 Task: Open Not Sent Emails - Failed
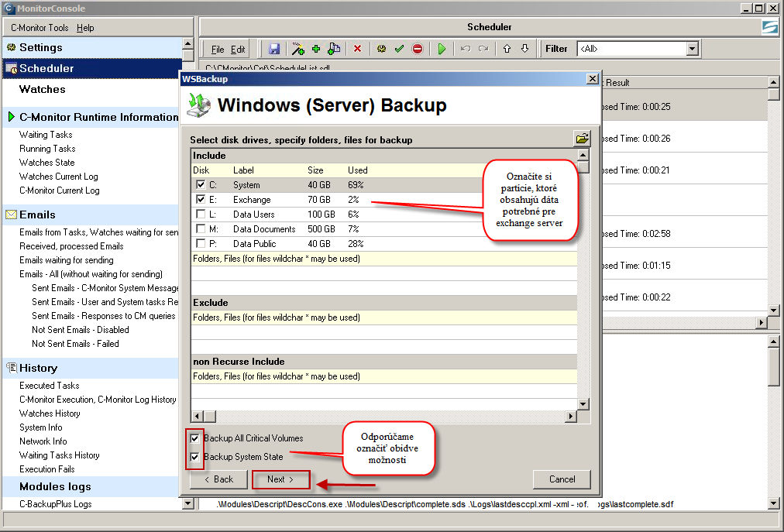click(x=75, y=344)
